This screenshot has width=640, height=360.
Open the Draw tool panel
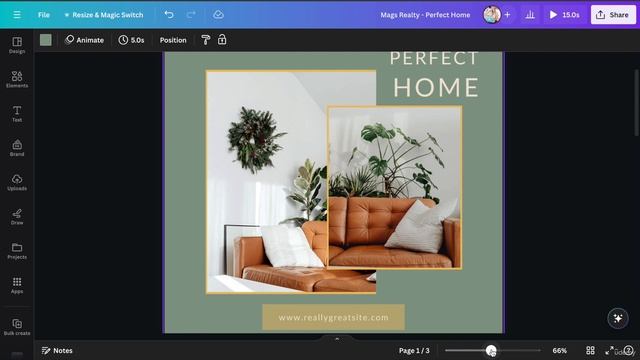[x=17, y=216]
